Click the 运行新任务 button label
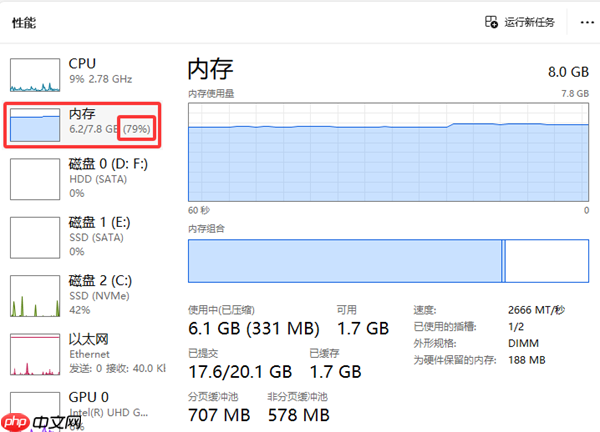Viewport: 600px width, 432px height. pos(531,21)
